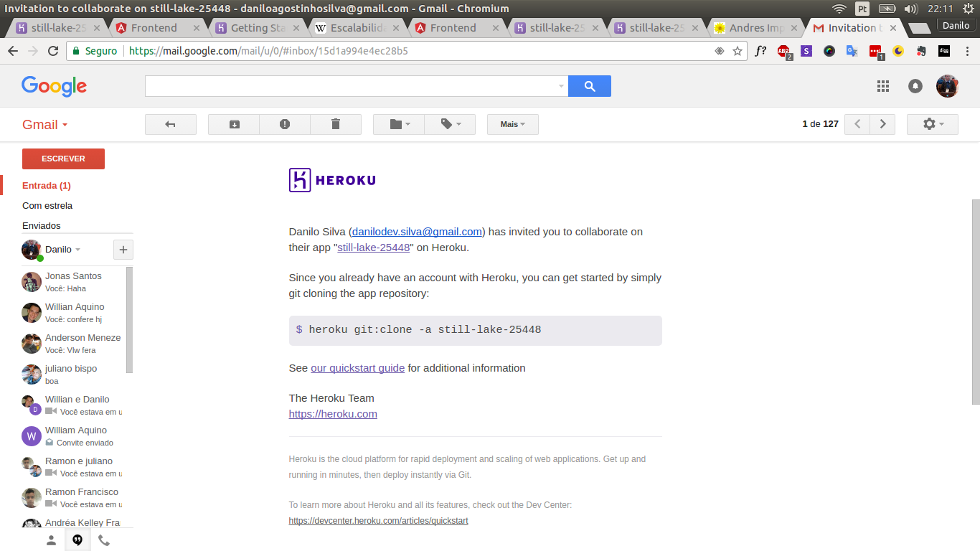Click the Google Translate extension icon
Image resolution: width=980 pixels, height=551 pixels.
pos(852,51)
